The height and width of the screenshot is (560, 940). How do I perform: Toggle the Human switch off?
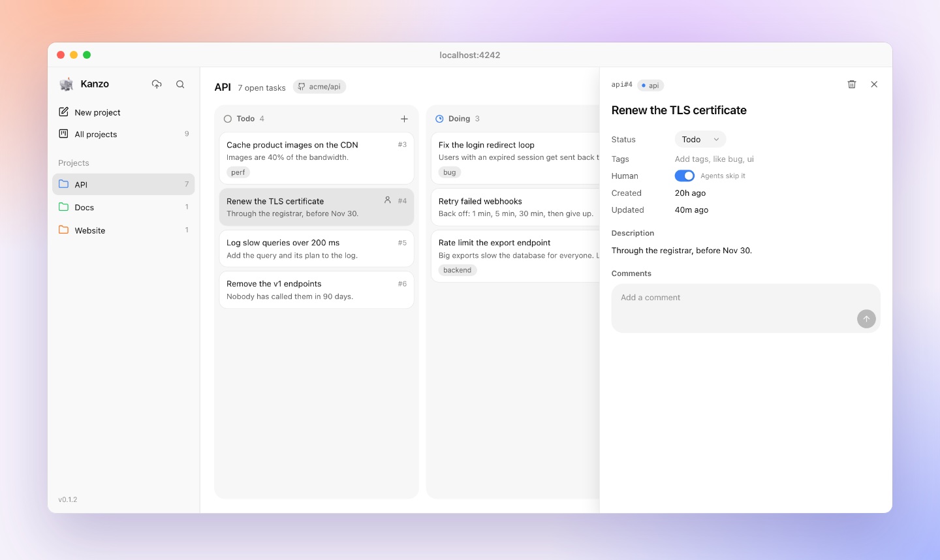tap(684, 176)
